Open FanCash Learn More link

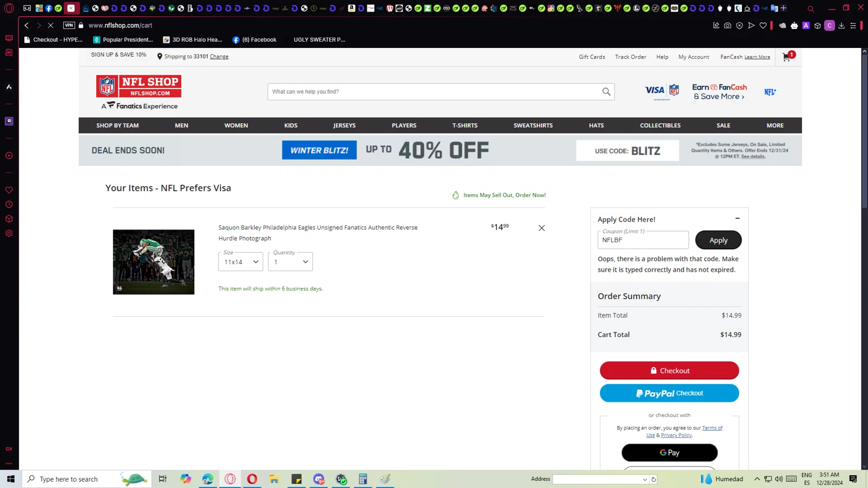(x=757, y=57)
